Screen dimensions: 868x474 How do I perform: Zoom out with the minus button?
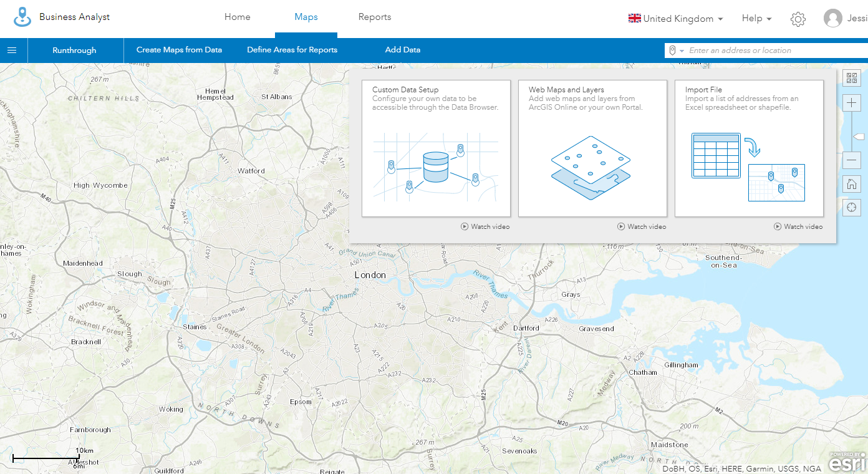[x=851, y=160]
